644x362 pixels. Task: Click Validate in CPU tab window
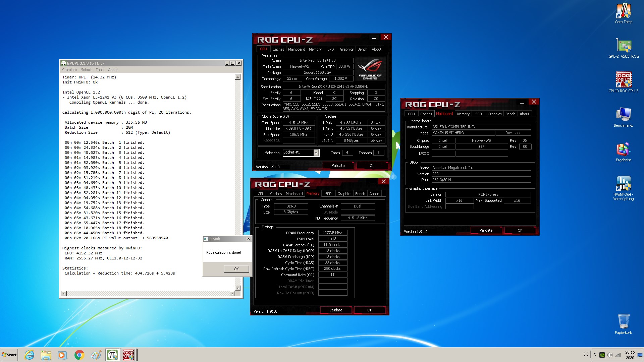click(338, 166)
